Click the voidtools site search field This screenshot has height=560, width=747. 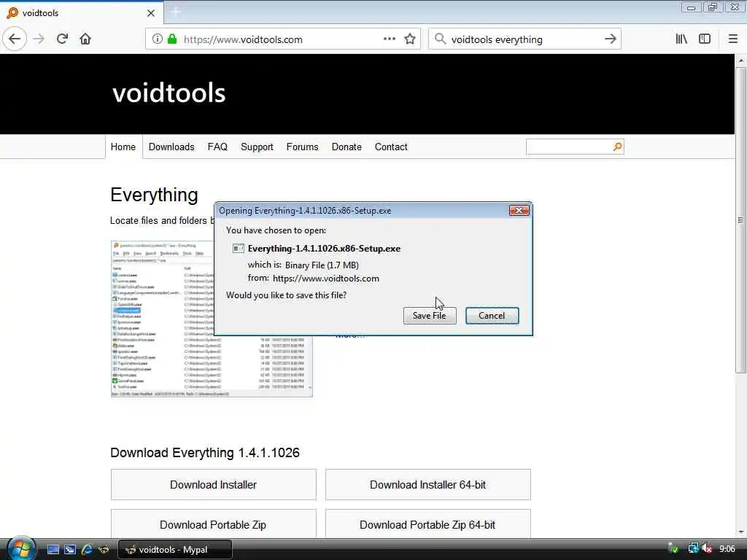pyautogui.click(x=569, y=147)
